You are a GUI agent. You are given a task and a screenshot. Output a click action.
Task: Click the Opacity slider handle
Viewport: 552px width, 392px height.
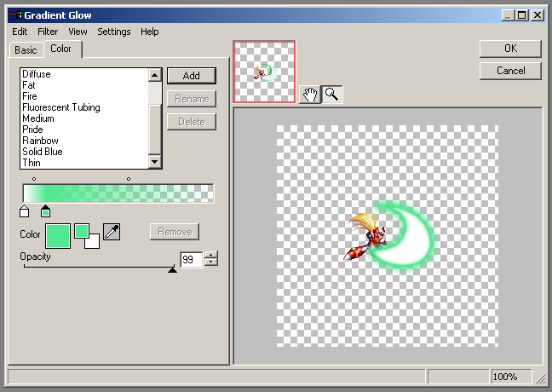(x=173, y=268)
